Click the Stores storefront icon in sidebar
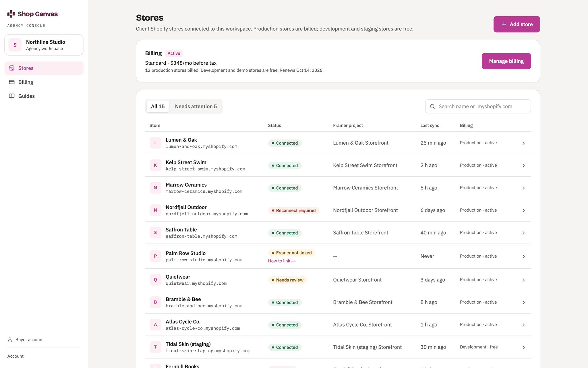 pos(12,68)
